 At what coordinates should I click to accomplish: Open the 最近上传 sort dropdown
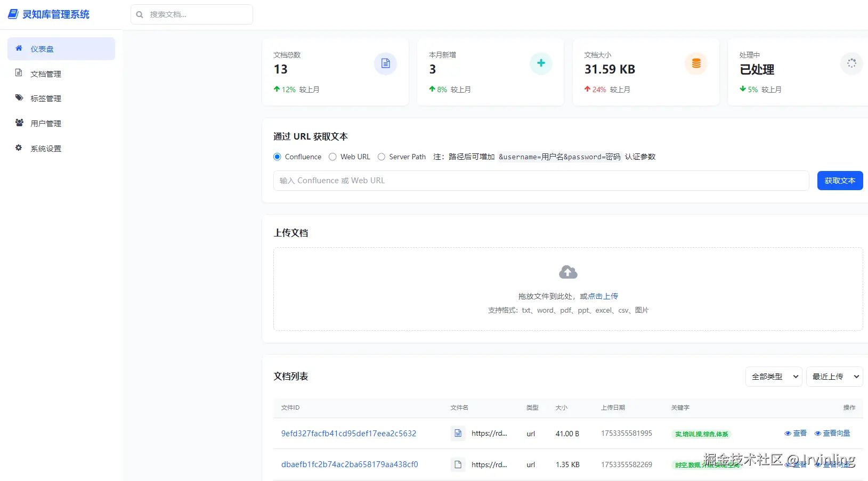[834, 377]
